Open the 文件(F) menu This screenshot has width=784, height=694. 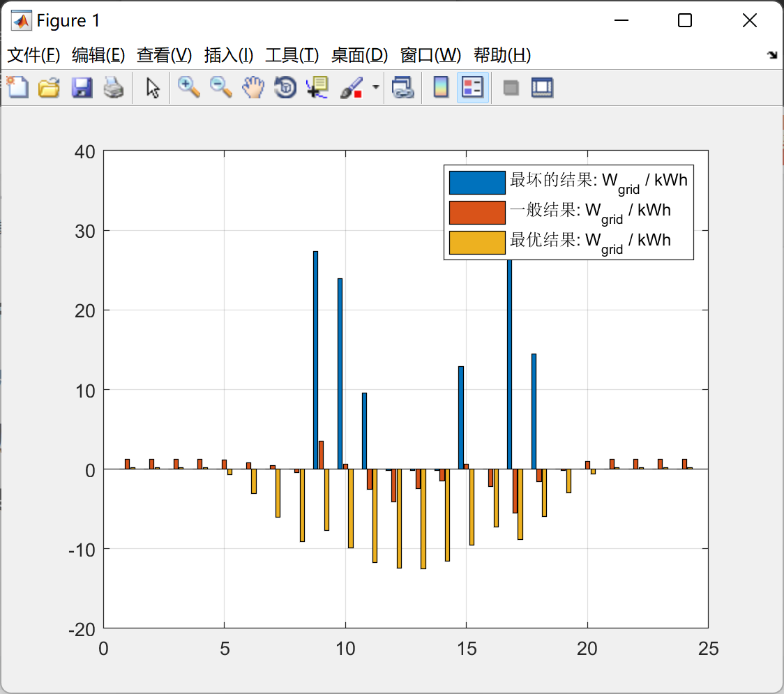[x=33, y=55]
